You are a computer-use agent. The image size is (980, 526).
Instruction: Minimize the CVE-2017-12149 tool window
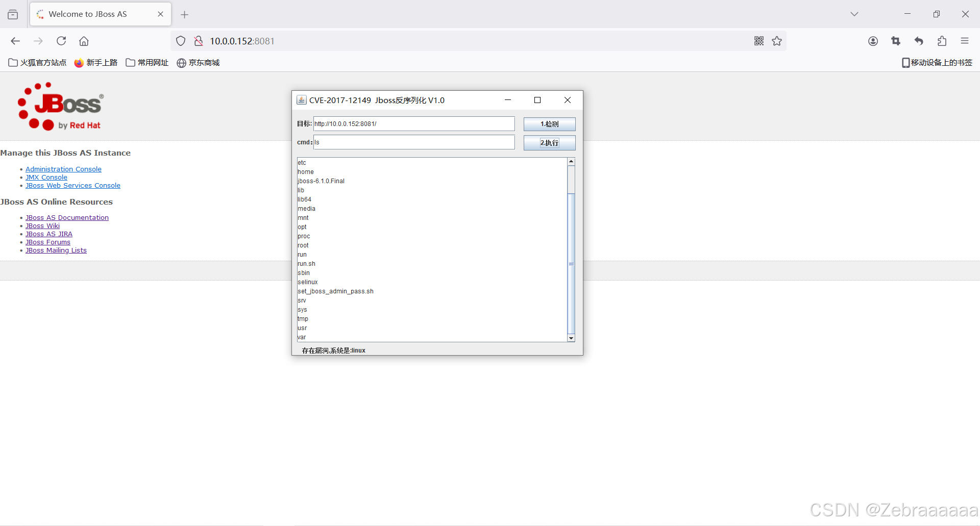pyautogui.click(x=508, y=100)
